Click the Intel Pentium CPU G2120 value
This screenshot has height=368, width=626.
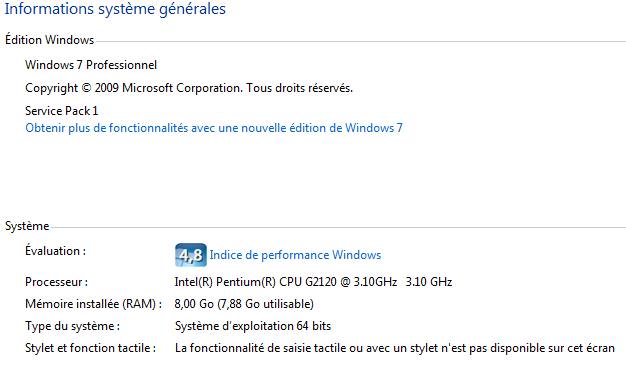(286, 282)
